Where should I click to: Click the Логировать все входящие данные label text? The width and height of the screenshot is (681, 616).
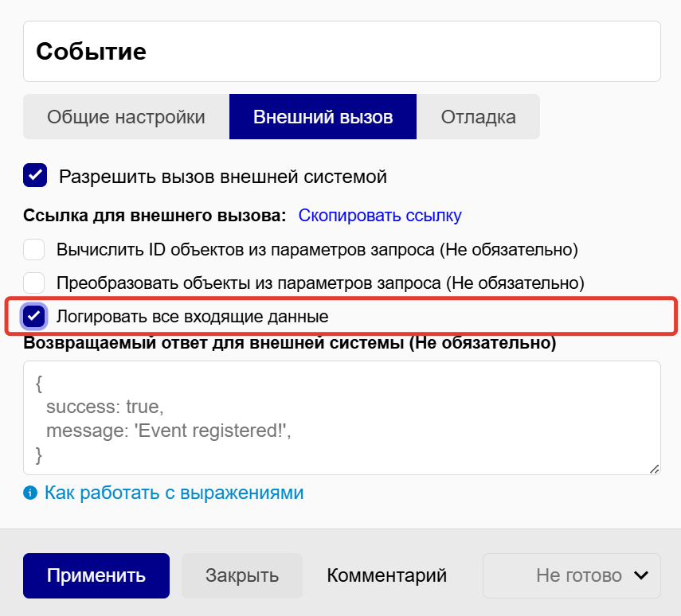pyautogui.click(x=192, y=316)
